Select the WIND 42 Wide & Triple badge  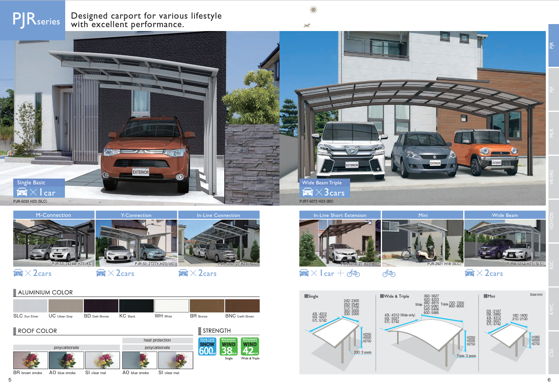(x=250, y=347)
